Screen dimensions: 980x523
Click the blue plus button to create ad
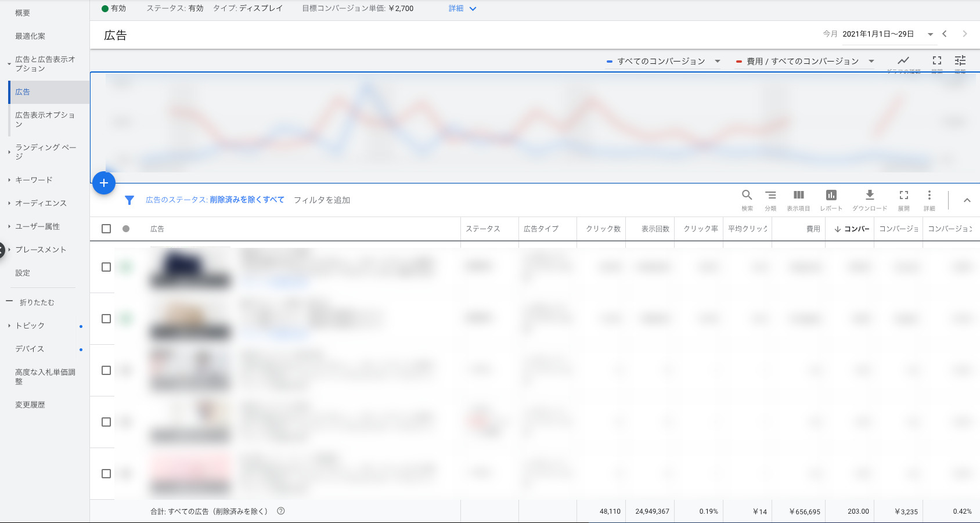pos(104,183)
